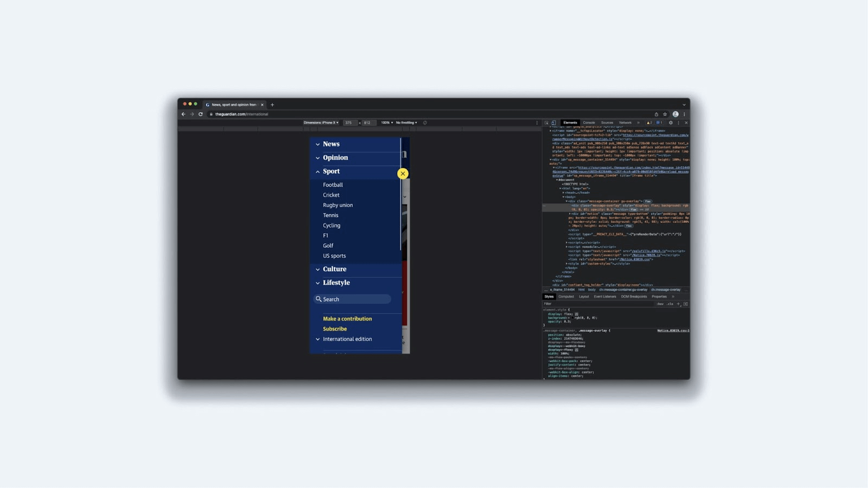Viewport: 868px width, 488px height.
Task: Open DevTools settings gear
Action: click(671, 123)
